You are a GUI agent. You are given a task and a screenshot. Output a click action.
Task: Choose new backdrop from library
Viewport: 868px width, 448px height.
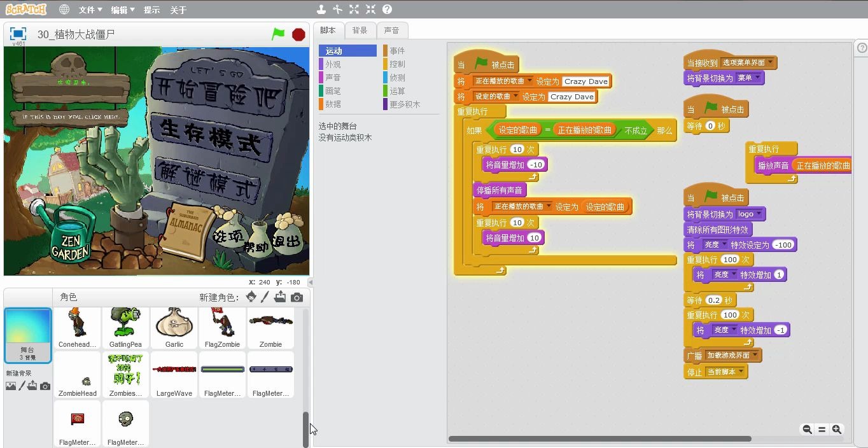[x=10, y=386]
